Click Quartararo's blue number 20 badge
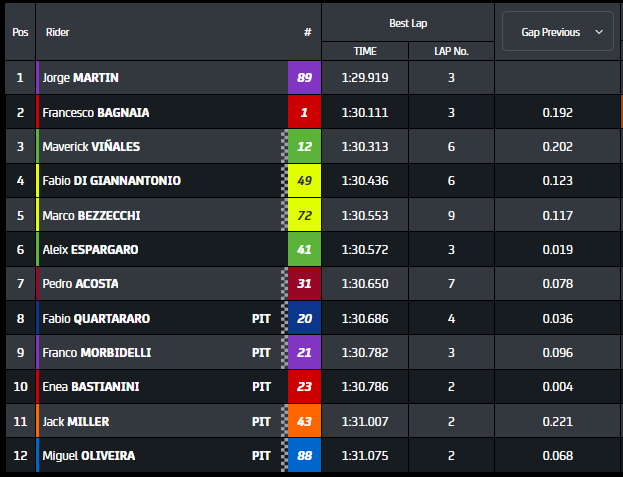The width and height of the screenshot is (623, 477). click(304, 318)
